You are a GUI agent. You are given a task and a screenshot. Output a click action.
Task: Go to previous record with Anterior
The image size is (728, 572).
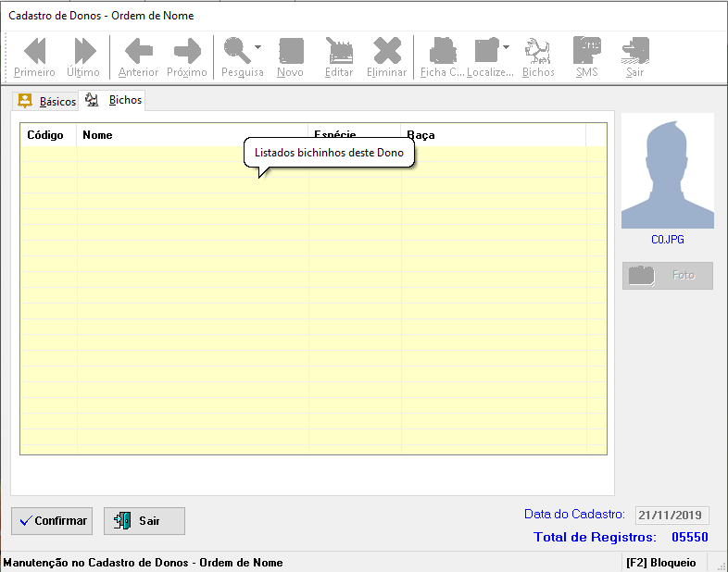pos(138,57)
